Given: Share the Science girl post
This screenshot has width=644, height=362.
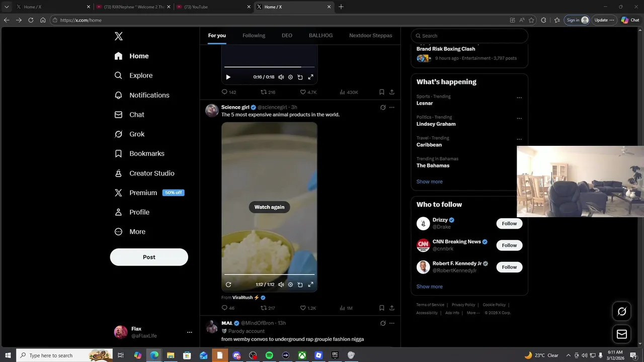Looking at the screenshot, I should tap(392, 308).
